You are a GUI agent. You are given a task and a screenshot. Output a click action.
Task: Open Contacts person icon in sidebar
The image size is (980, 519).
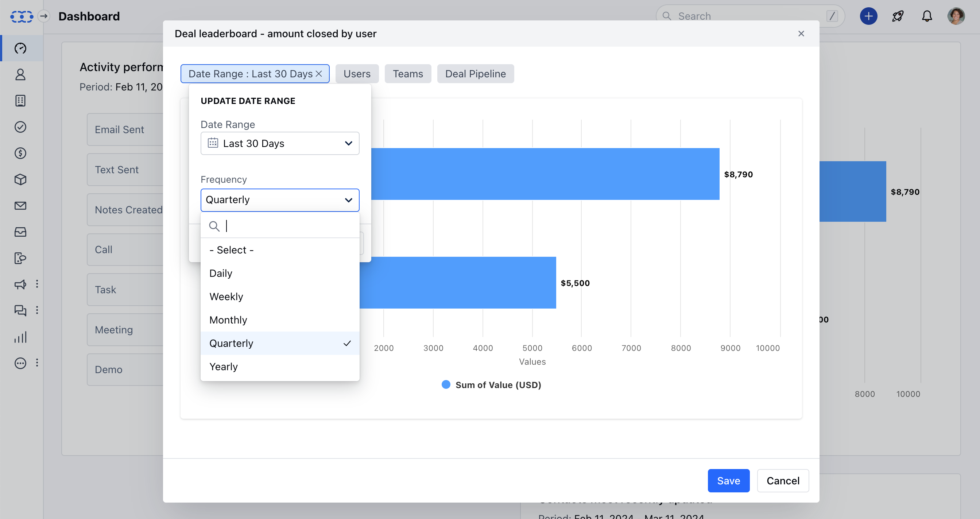click(x=20, y=74)
